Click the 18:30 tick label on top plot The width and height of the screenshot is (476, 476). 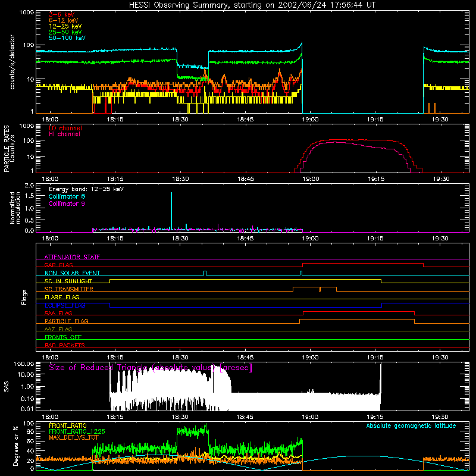(x=180, y=120)
